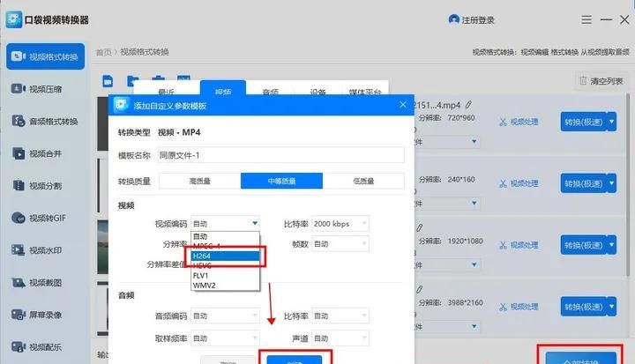The width and height of the screenshot is (635, 364).
Task: Select 低质量 conversion quality
Action: click(x=363, y=181)
